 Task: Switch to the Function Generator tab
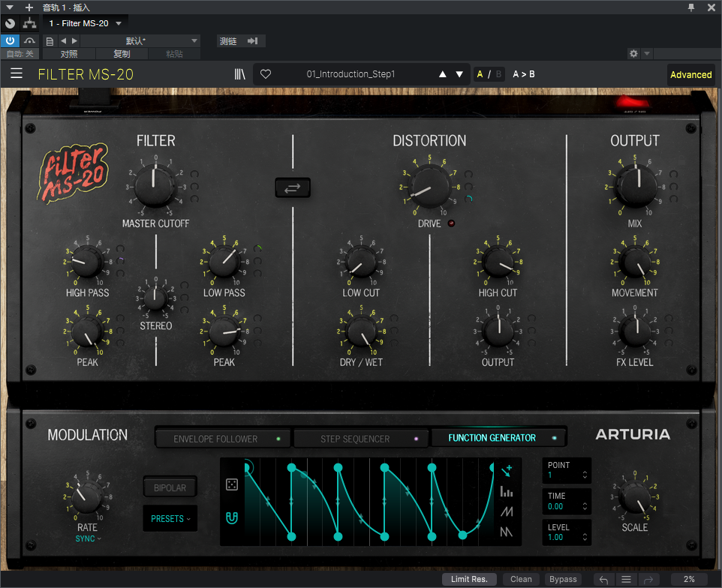click(x=498, y=438)
